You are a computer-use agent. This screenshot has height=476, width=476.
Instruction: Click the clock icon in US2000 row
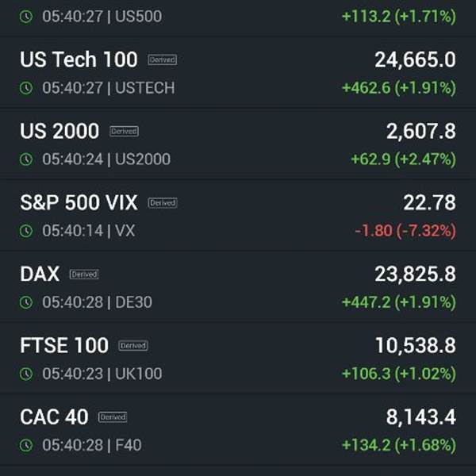(26, 159)
